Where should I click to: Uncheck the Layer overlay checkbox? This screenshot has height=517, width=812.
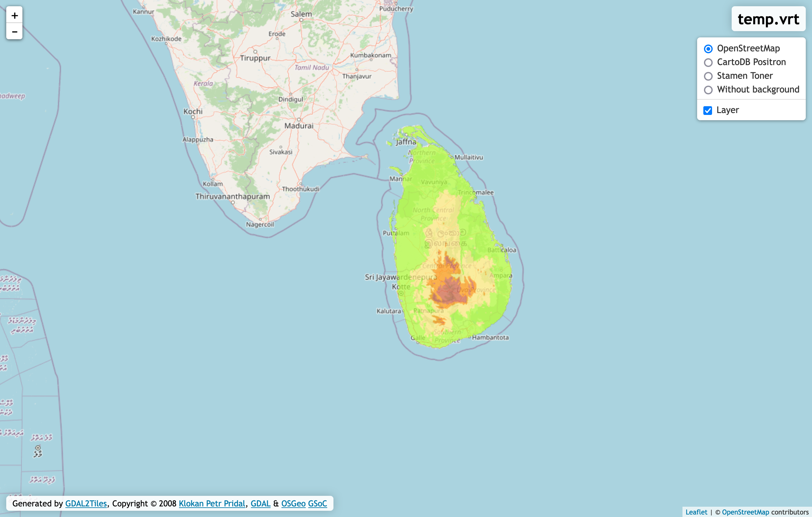(707, 110)
